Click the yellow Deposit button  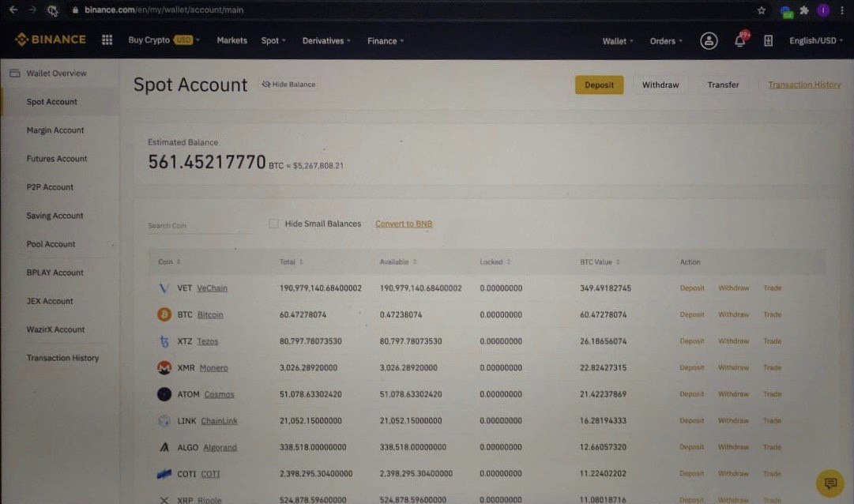coord(599,85)
